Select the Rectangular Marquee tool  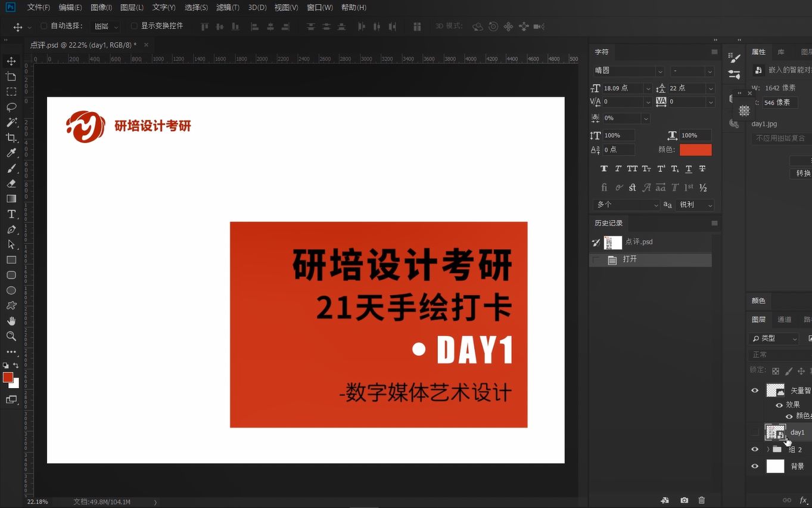(x=11, y=92)
